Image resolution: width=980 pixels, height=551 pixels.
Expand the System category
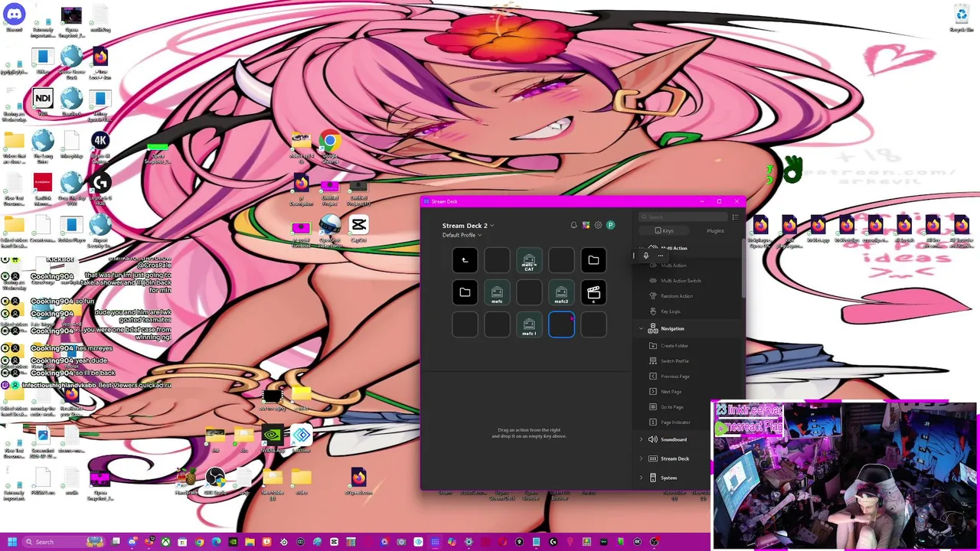pos(642,478)
